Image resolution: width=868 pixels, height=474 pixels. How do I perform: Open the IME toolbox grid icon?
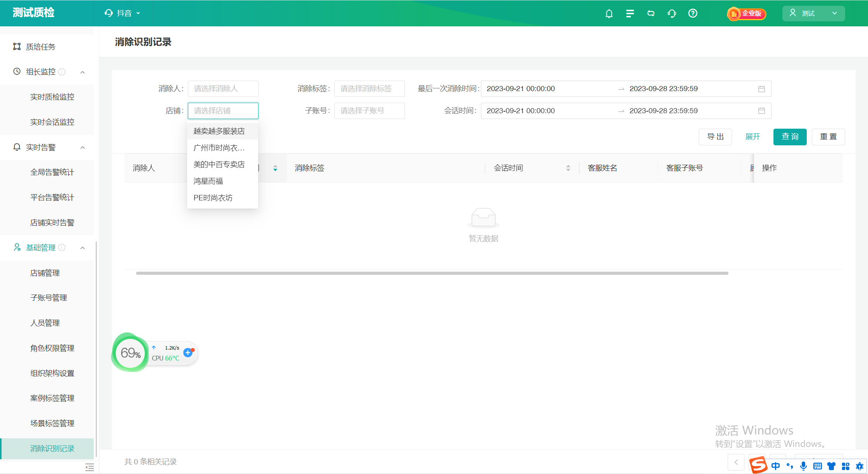click(846, 466)
